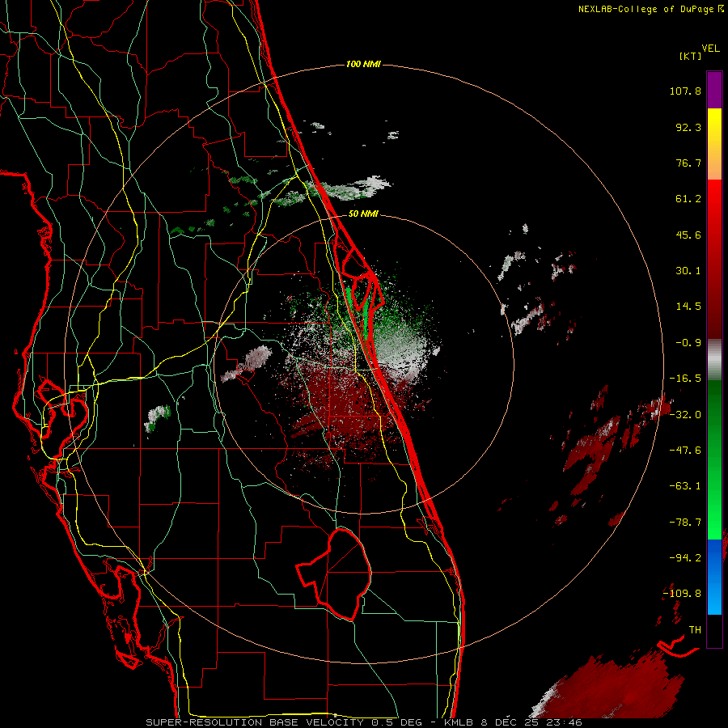Click the 45.6 velocity scale value
Image resolution: width=728 pixels, height=728 pixels.
click(688, 235)
